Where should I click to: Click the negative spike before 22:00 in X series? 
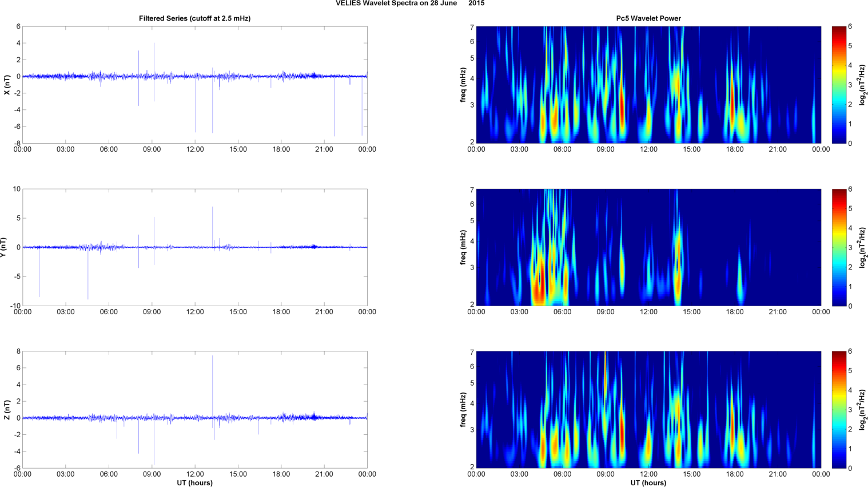click(335, 106)
